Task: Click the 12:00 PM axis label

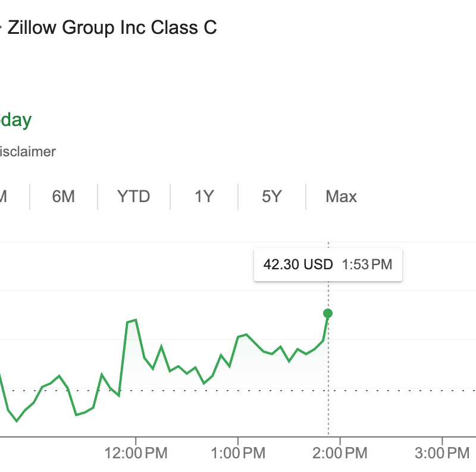Action: [x=136, y=454]
